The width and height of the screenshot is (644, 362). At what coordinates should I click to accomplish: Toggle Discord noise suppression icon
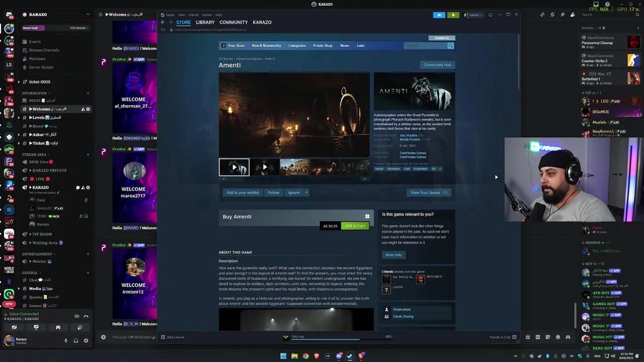[x=76, y=316]
